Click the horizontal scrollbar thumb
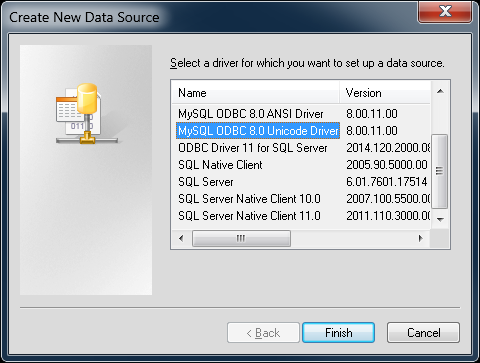 [241, 239]
